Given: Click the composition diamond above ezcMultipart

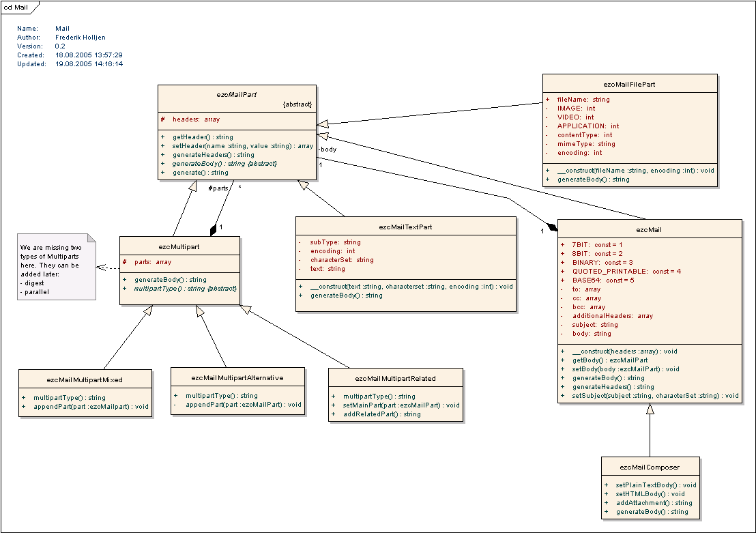Looking at the screenshot, I should 214,230.
